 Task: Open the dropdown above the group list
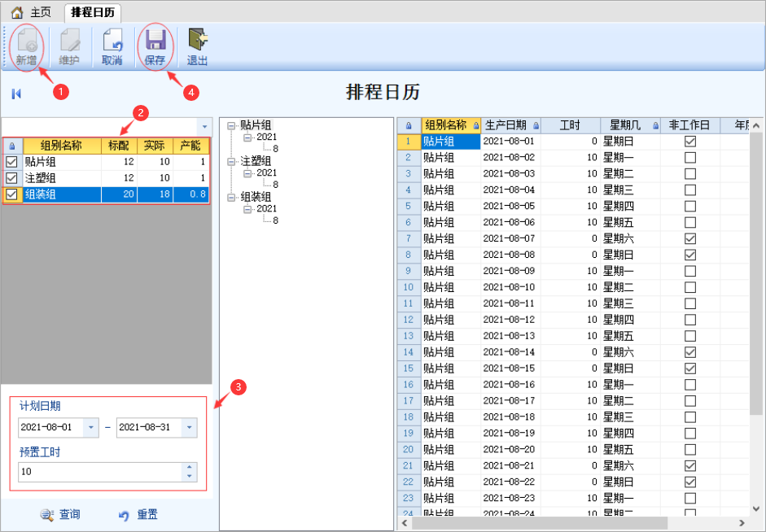(204, 127)
